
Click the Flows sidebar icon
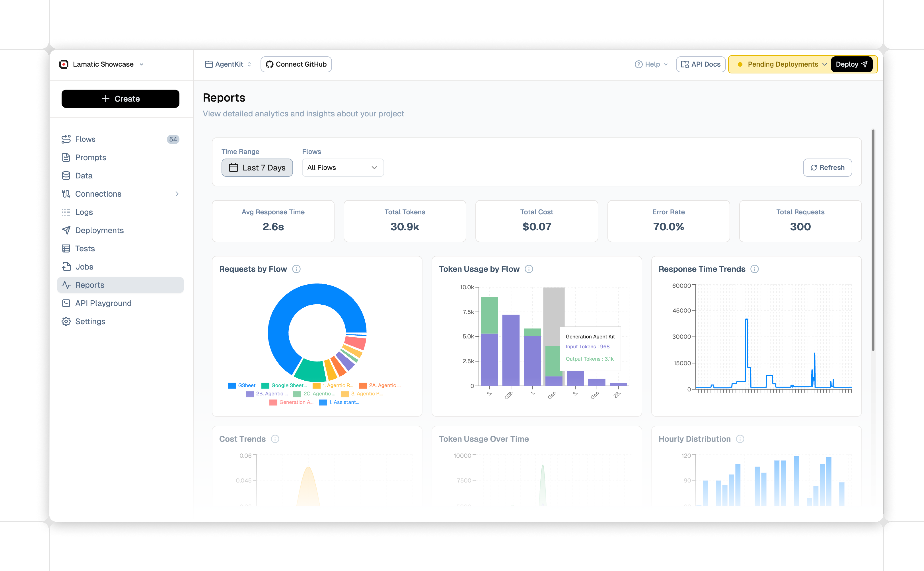[66, 139]
